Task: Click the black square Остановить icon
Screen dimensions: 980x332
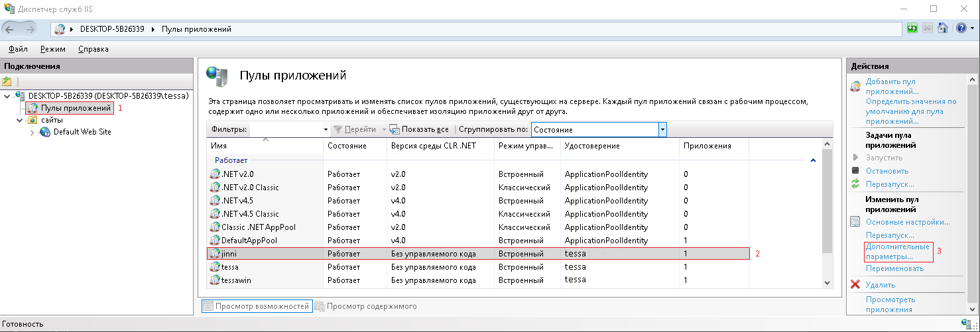Action: click(855, 171)
